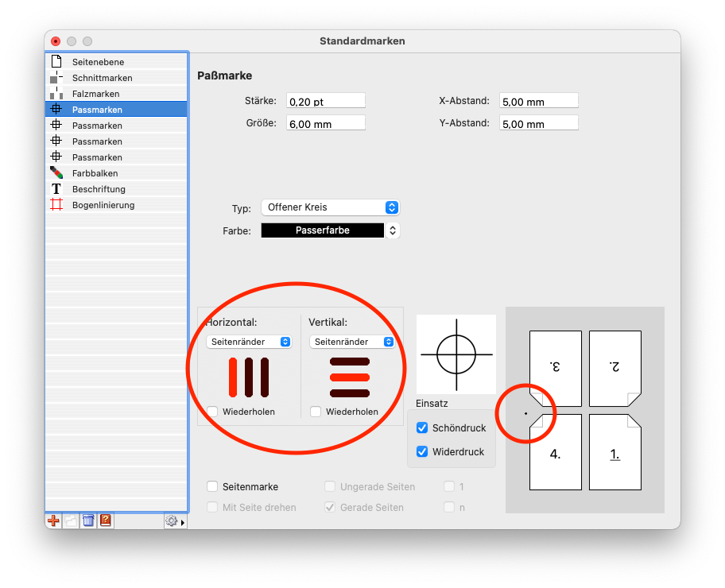725x588 pixels.
Task: Enable the Seitenmarke checkbox
Action: point(212,487)
